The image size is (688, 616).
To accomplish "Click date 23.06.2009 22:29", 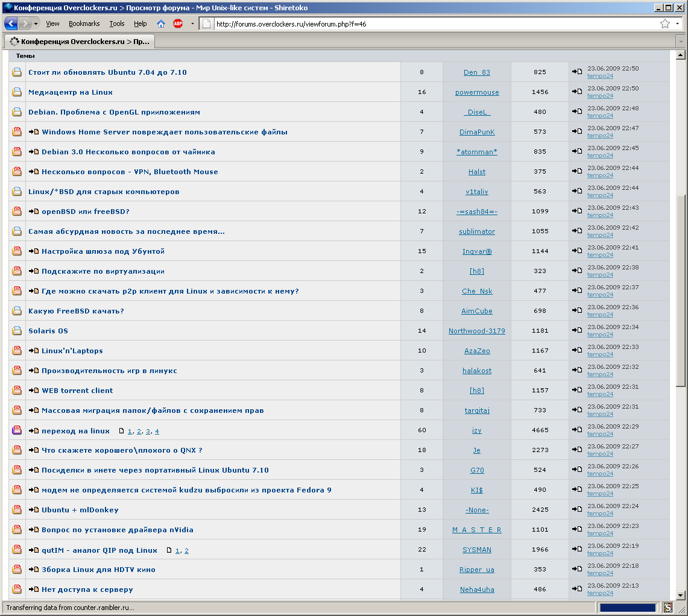I will coord(613,427).
